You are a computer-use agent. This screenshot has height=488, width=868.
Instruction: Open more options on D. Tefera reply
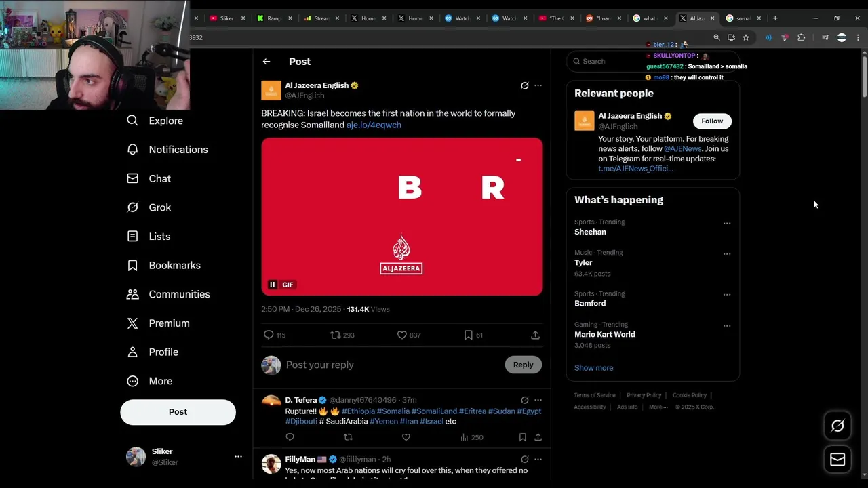538,400
